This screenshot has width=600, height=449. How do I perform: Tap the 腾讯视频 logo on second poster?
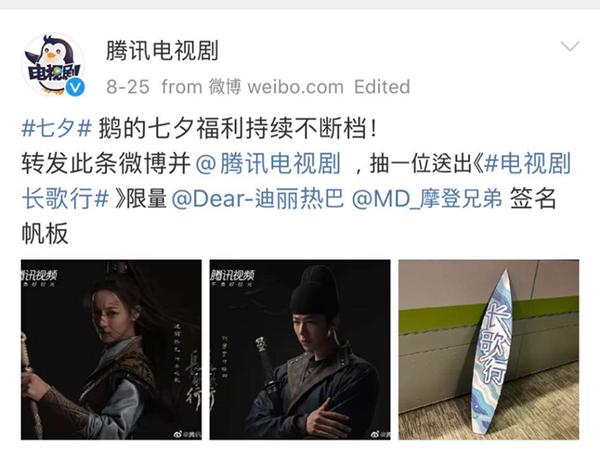click(x=232, y=277)
